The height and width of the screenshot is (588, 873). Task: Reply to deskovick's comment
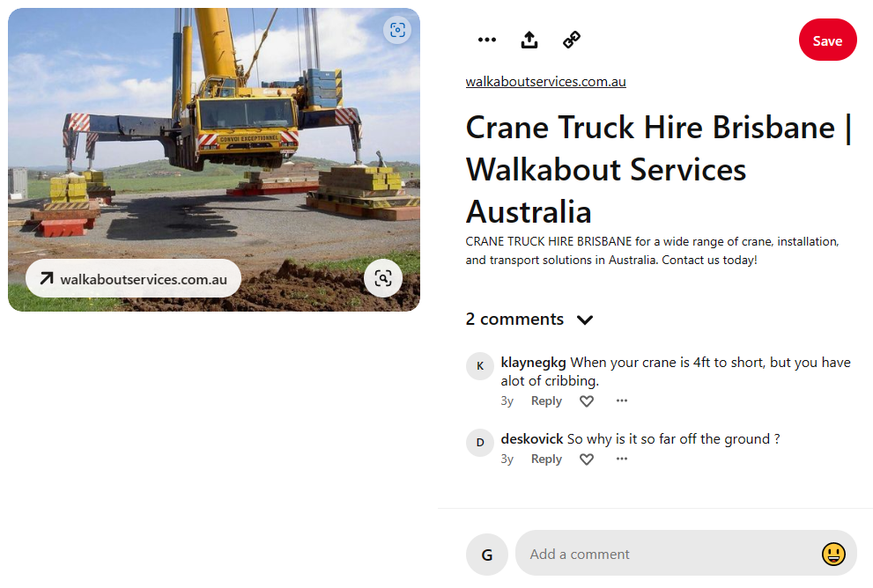546,459
